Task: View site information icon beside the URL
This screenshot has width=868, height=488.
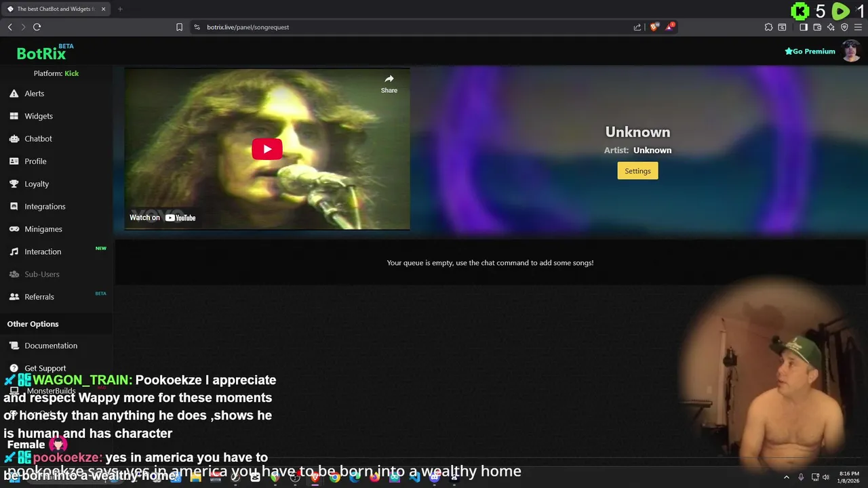Action: click(197, 27)
